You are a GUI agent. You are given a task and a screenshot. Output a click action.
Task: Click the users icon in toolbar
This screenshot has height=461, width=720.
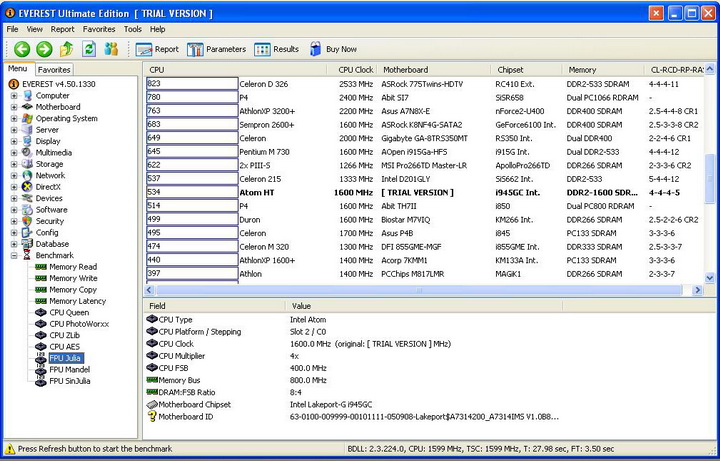coord(111,49)
